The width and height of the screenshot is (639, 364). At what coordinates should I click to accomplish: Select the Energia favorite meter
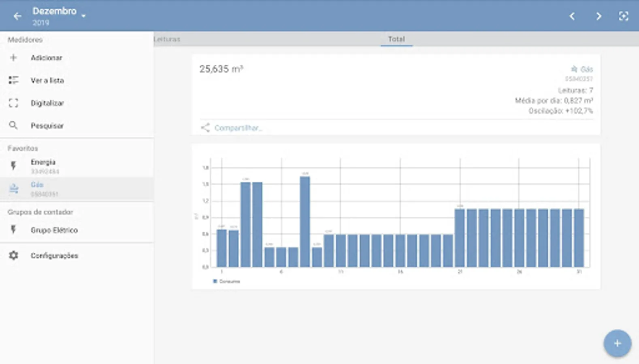(77, 166)
